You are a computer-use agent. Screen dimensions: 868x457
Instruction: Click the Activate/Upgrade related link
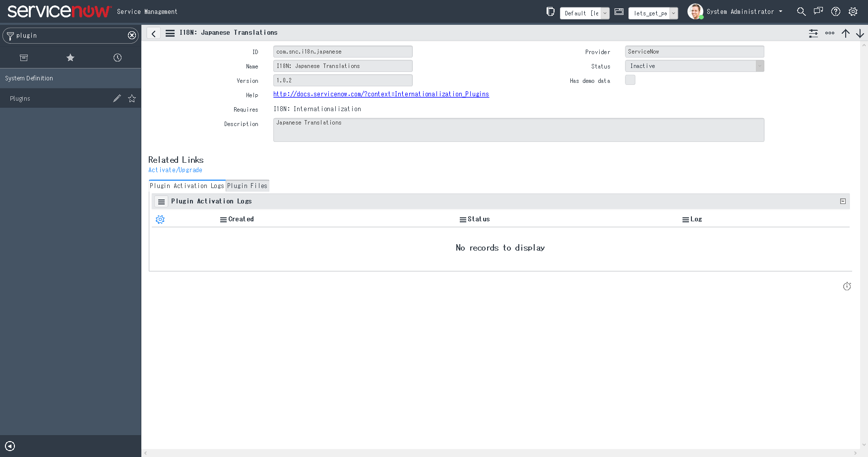click(x=175, y=170)
